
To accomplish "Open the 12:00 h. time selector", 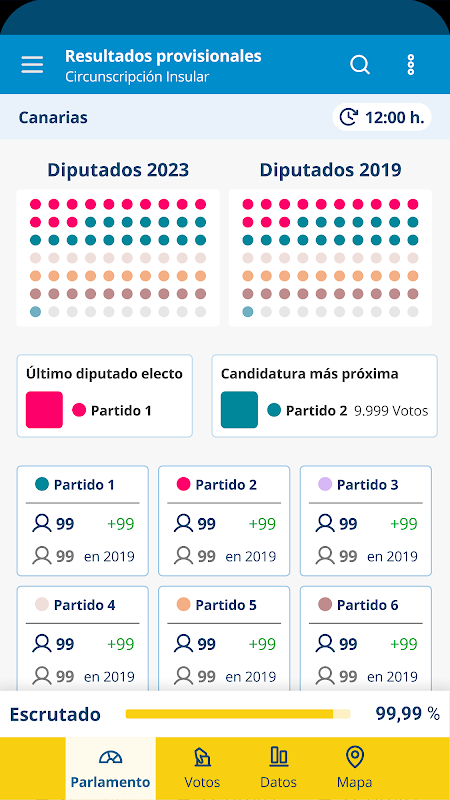I will [382, 117].
